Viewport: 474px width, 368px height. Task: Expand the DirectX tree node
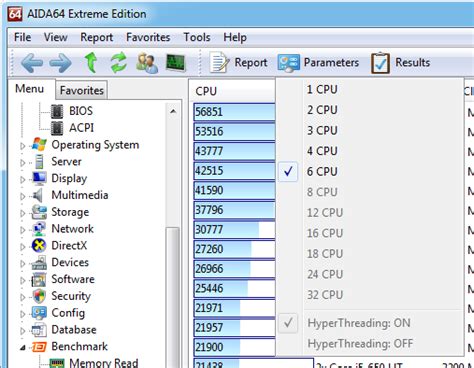click(23, 247)
